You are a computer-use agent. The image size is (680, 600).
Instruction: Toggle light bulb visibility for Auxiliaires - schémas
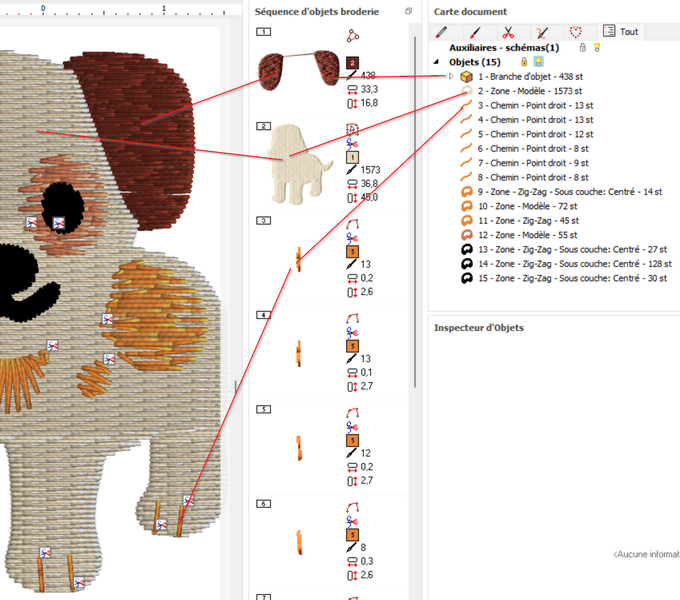tap(597, 48)
